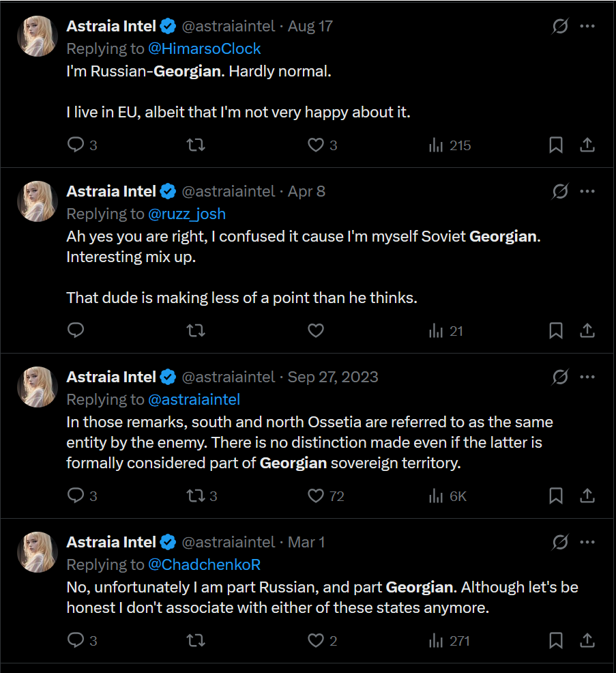Viewport: 616px width, 673px height.
Task: Open Grok icon on Aug 17 tweet
Action: coord(560,27)
